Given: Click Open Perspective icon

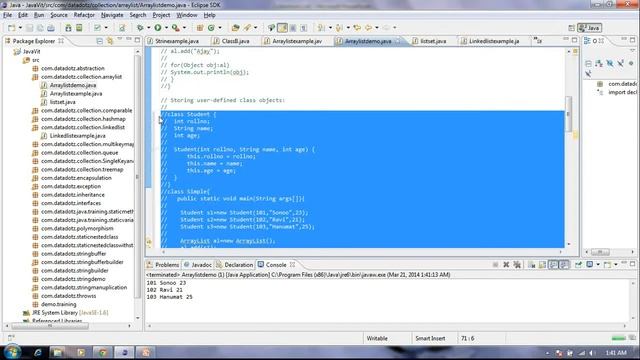Looking at the screenshot, I should coord(571,28).
